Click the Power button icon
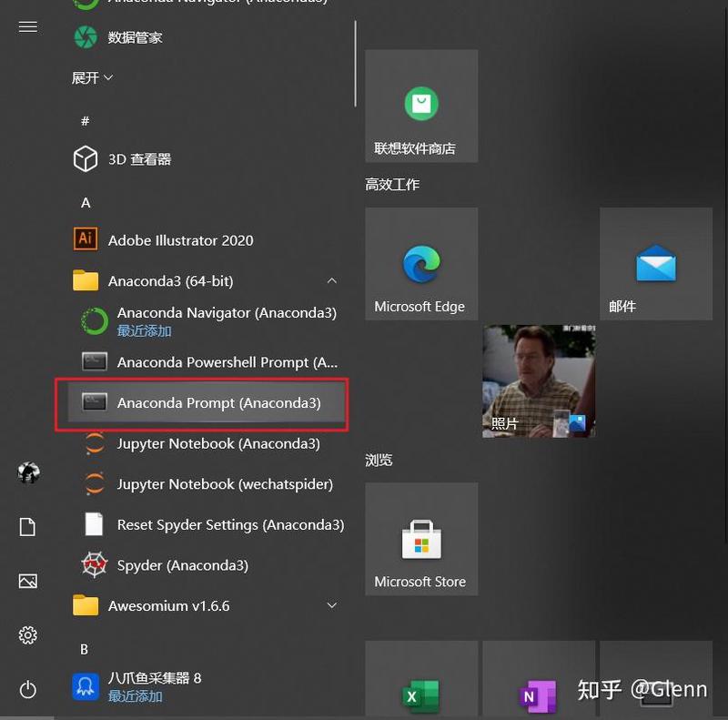This screenshot has width=728, height=720. [28, 689]
